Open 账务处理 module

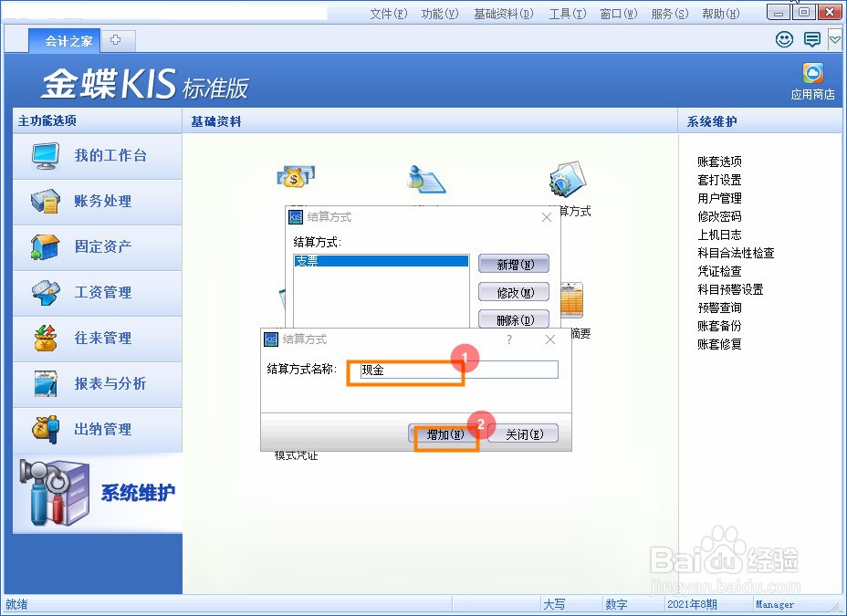pyautogui.click(x=98, y=202)
